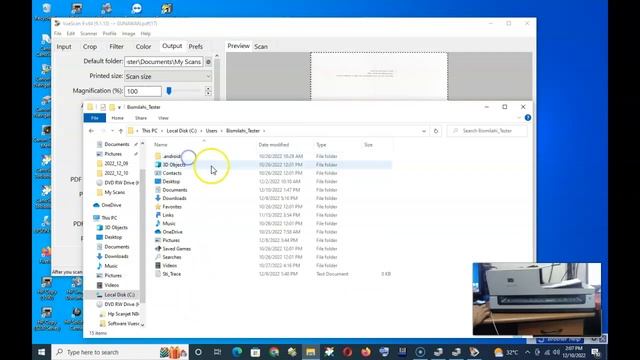Viewport: 640px width, 360px height.
Task: Open Microsoft Edge from the taskbar
Action: coord(237,352)
